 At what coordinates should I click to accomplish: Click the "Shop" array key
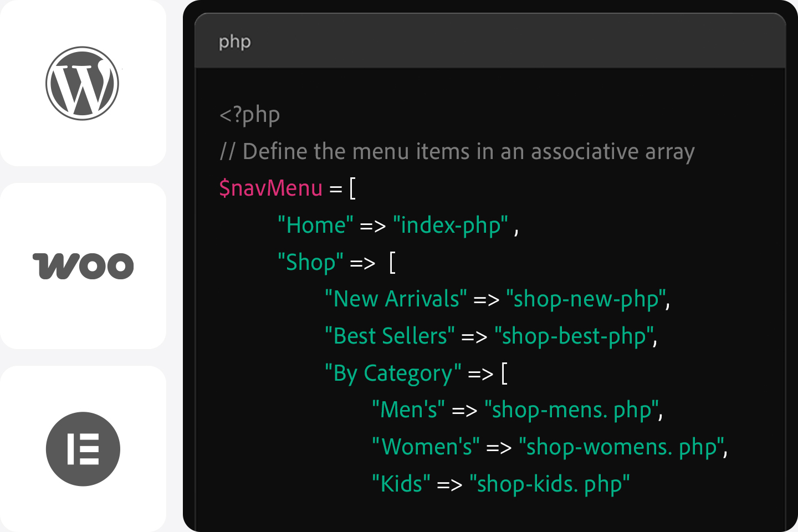(x=310, y=262)
